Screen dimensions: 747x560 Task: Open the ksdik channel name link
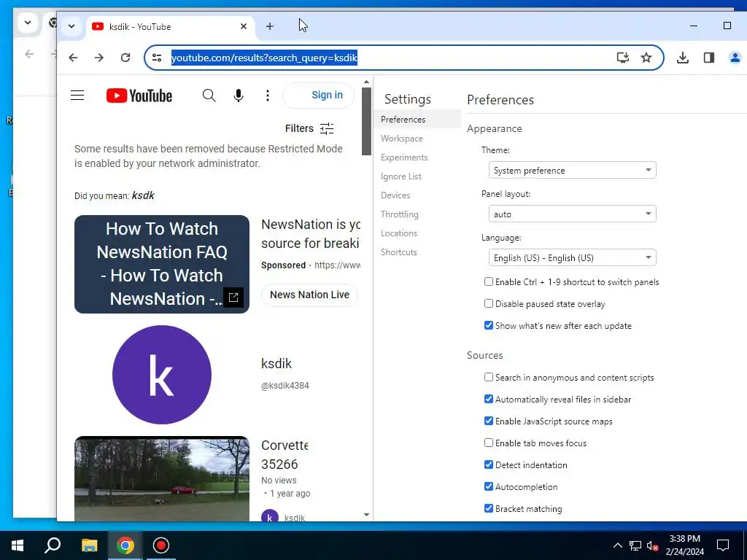click(276, 364)
